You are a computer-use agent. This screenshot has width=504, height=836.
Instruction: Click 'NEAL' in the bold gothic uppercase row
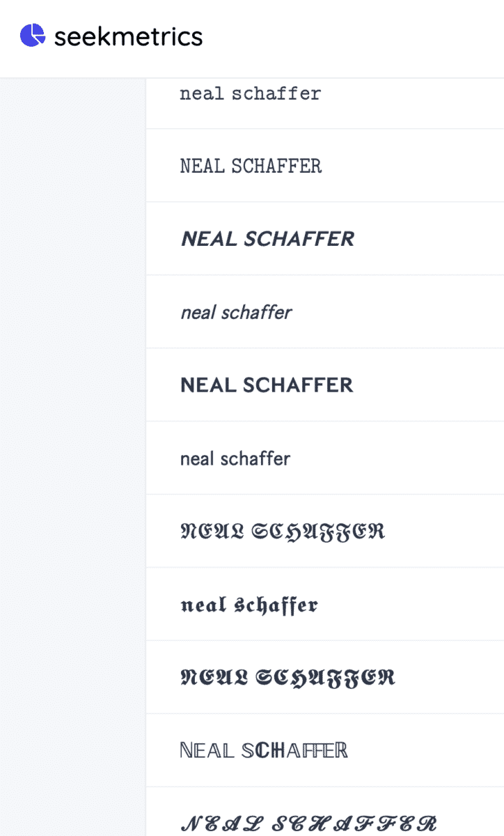210,677
